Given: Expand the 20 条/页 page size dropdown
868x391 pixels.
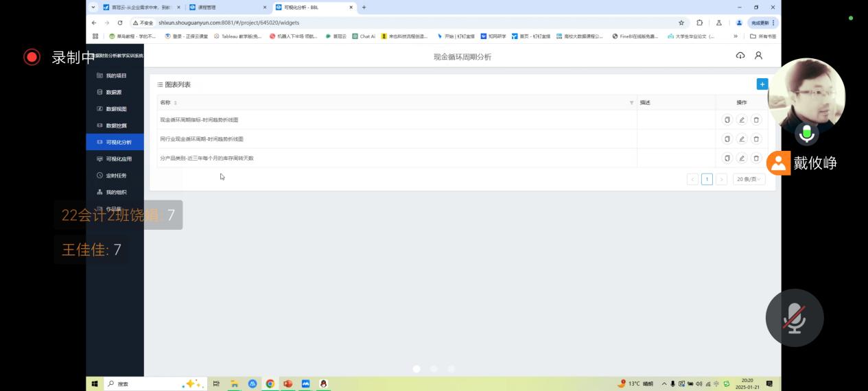Looking at the screenshot, I should click(x=749, y=179).
